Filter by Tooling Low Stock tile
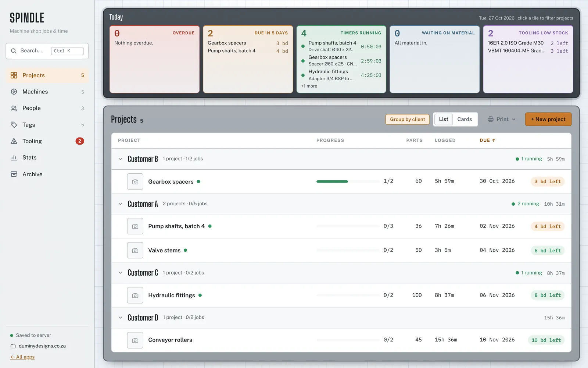Image resolution: width=588 pixels, height=368 pixels. point(528,59)
